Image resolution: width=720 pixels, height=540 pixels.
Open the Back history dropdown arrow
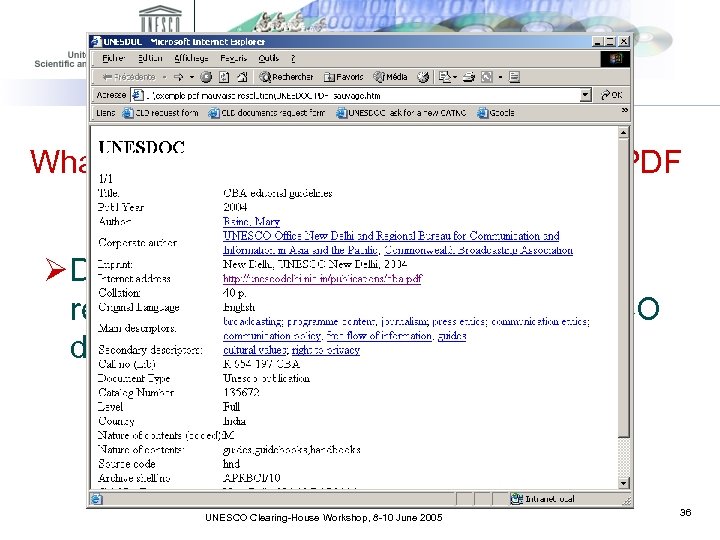tap(164, 77)
